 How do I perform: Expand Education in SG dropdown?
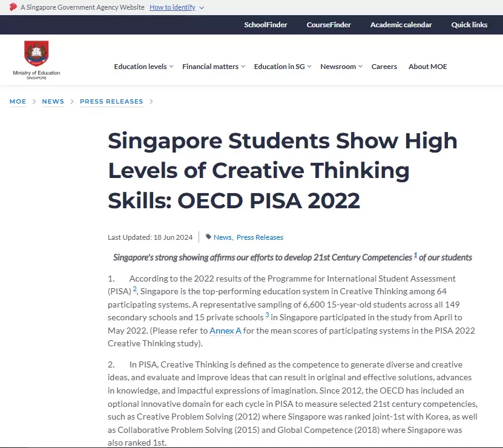click(283, 67)
